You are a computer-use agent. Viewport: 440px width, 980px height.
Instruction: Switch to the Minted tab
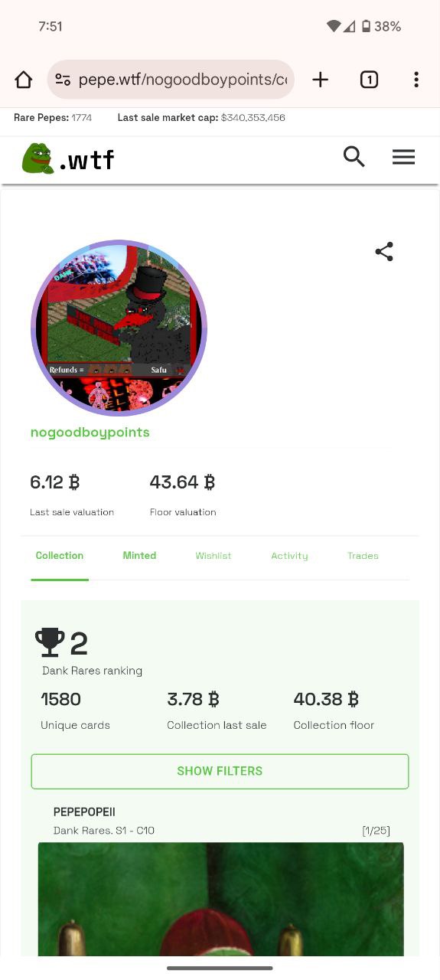pos(139,556)
